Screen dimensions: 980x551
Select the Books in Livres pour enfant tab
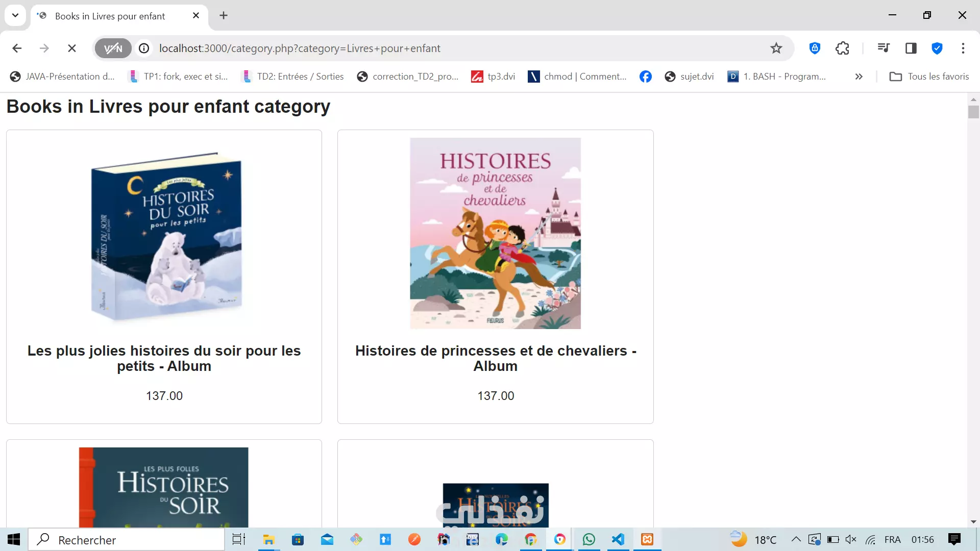pyautogui.click(x=110, y=16)
